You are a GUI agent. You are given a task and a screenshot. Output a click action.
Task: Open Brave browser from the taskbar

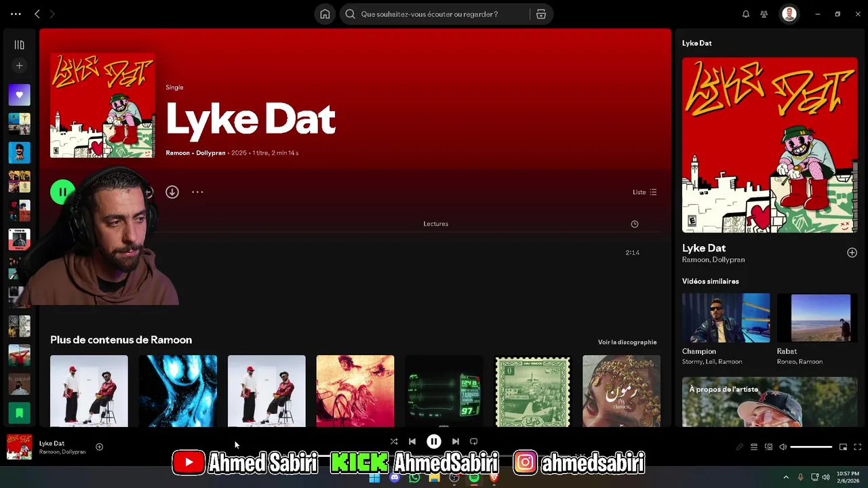494,478
